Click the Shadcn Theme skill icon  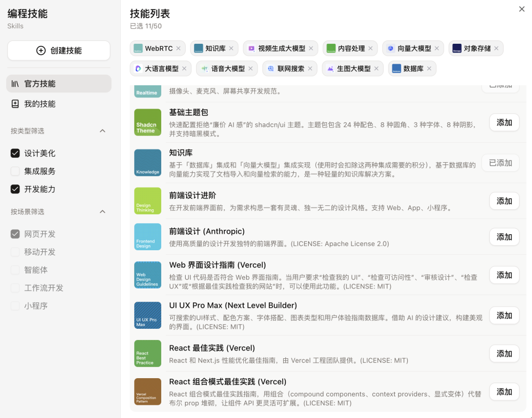(147, 122)
